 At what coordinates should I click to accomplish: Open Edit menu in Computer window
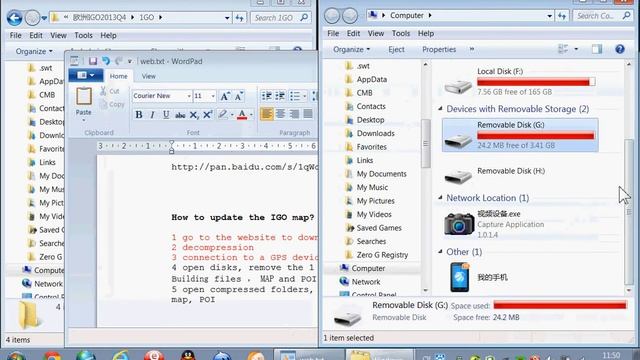pyautogui.click(x=353, y=33)
